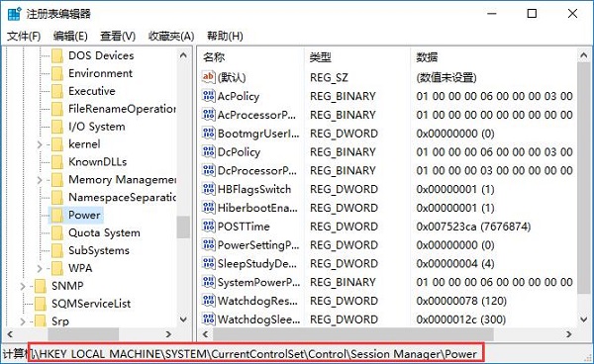The height and width of the screenshot is (364, 594).
Task: Select the FileRenameOperations folder icon
Action: tap(57, 109)
